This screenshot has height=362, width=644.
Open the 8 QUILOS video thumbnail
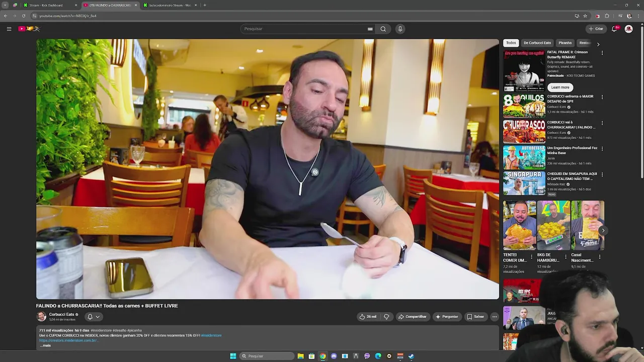(524, 106)
